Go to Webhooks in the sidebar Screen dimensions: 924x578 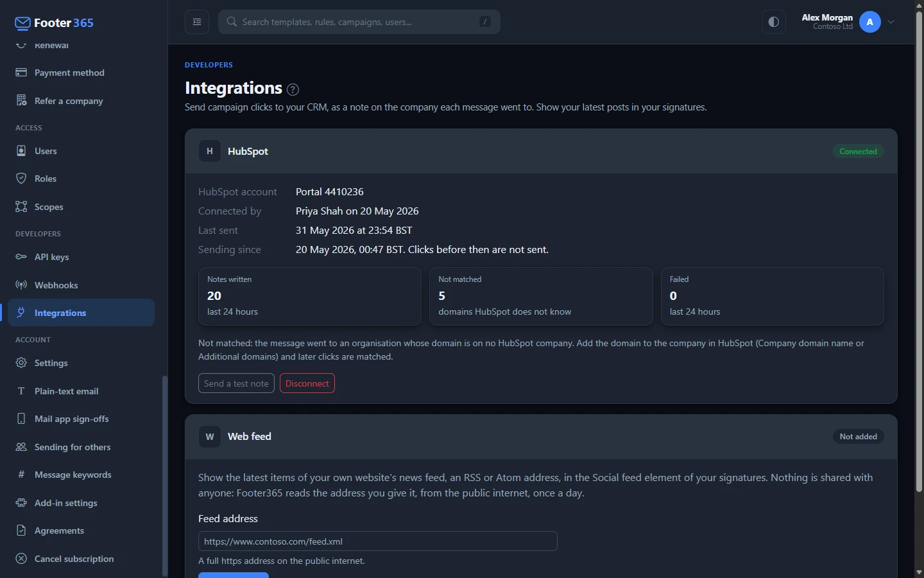click(x=81, y=285)
